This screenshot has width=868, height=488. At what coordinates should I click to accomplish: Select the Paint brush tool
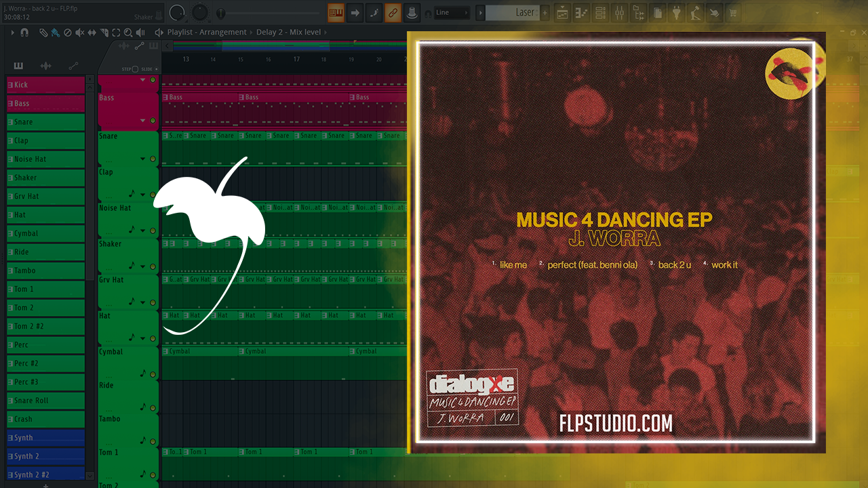(55, 33)
